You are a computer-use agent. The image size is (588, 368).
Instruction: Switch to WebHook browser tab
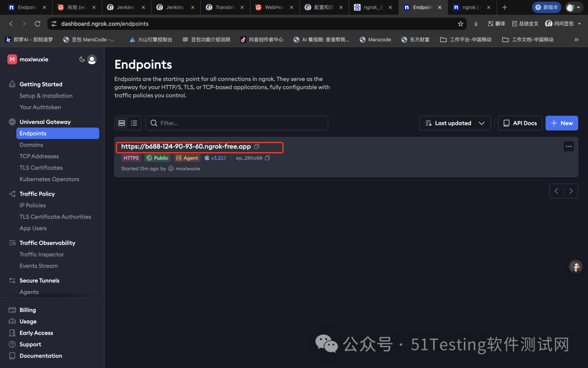(274, 7)
